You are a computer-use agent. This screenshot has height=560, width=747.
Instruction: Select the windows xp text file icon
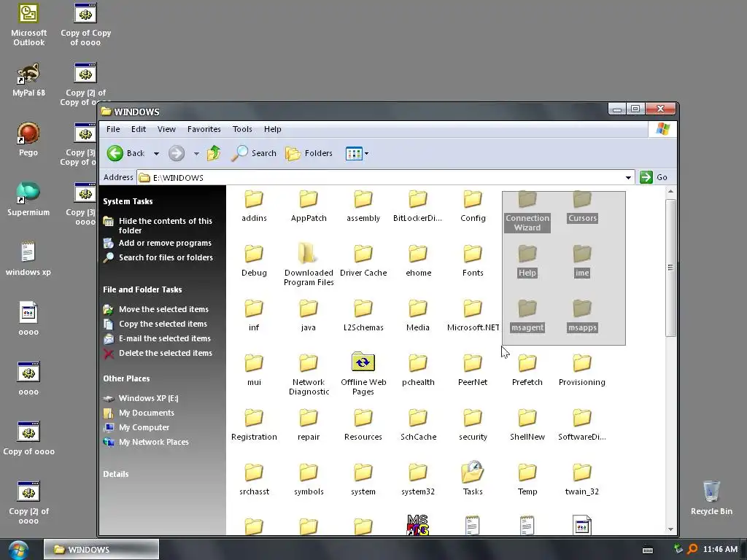(28, 260)
